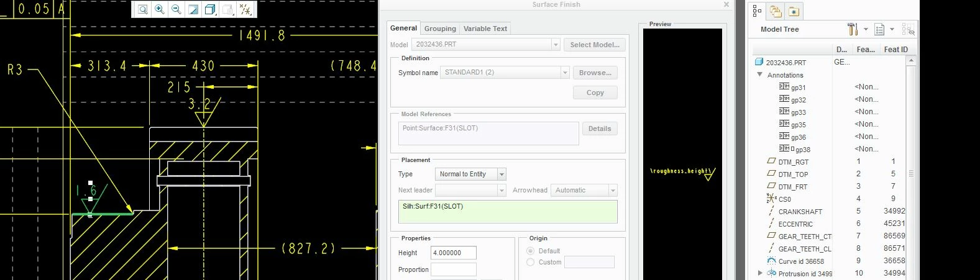
Task: Click the 1491.8 dimension text
Action: [262, 35]
